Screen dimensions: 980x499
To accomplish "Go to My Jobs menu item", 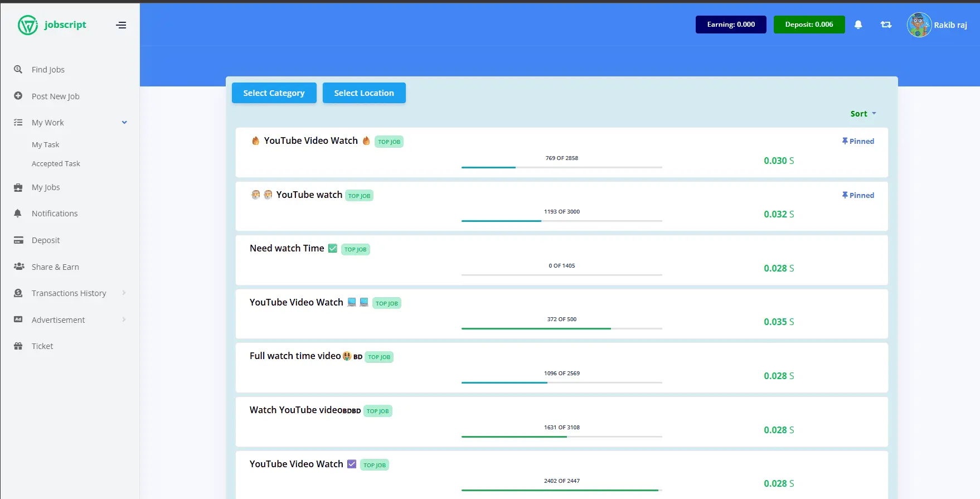I will (46, 187).
